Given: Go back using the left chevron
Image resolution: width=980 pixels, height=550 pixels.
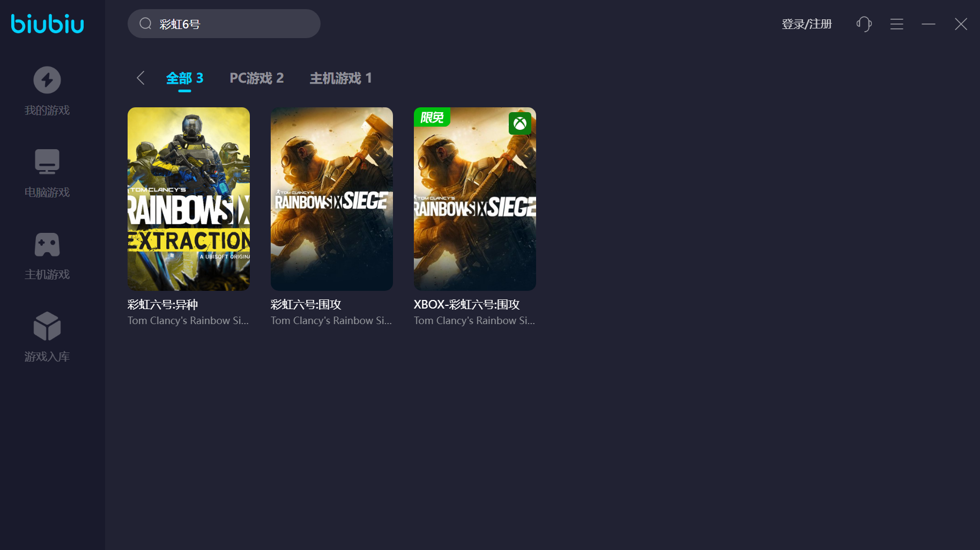Looking at the screenshot, I should point(140,78).
